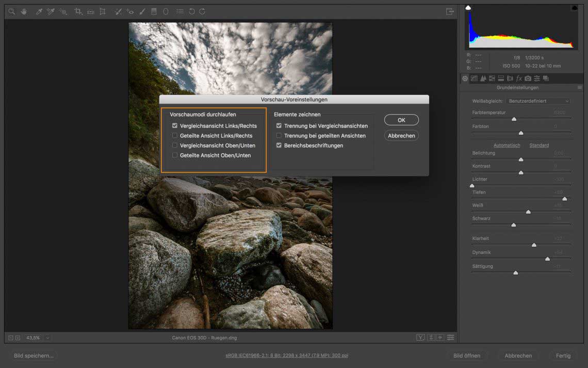
Task: Uncheck Vergleichsansicht Links/Rechts checkbox
Action: (175, 125)
